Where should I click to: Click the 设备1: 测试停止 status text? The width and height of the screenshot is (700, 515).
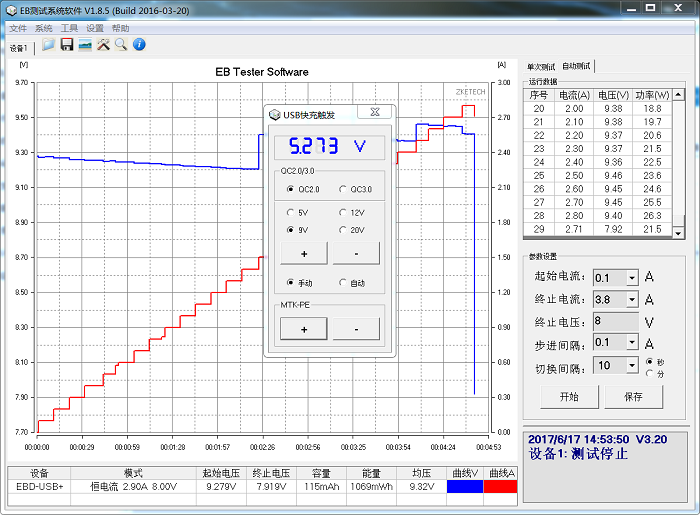coord(578,454)
